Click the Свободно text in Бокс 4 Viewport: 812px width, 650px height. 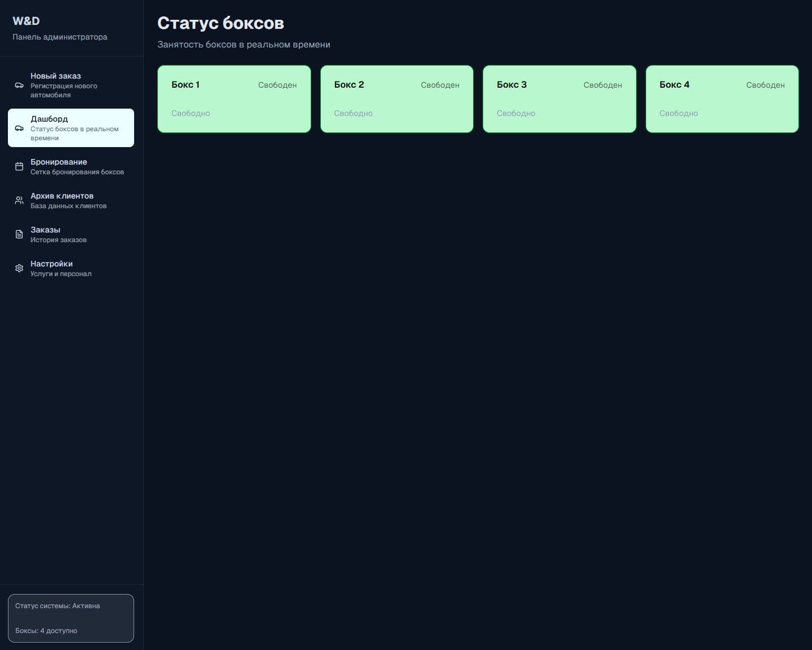[678, 113]
